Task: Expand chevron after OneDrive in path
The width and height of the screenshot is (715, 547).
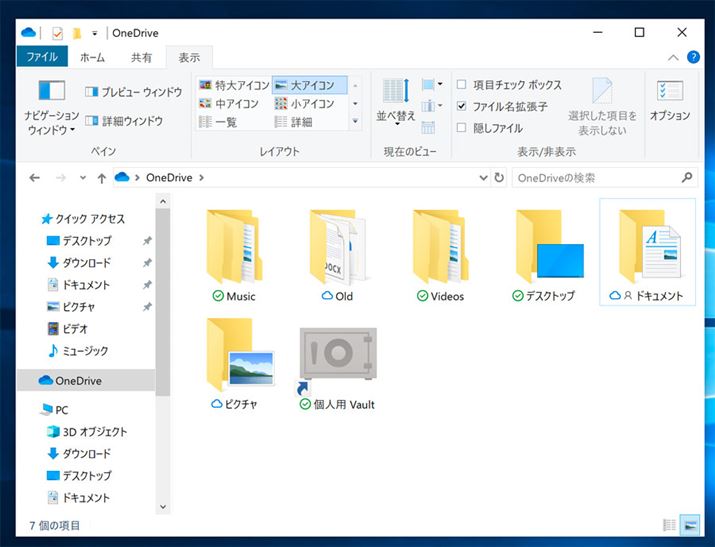Action: 201,178
